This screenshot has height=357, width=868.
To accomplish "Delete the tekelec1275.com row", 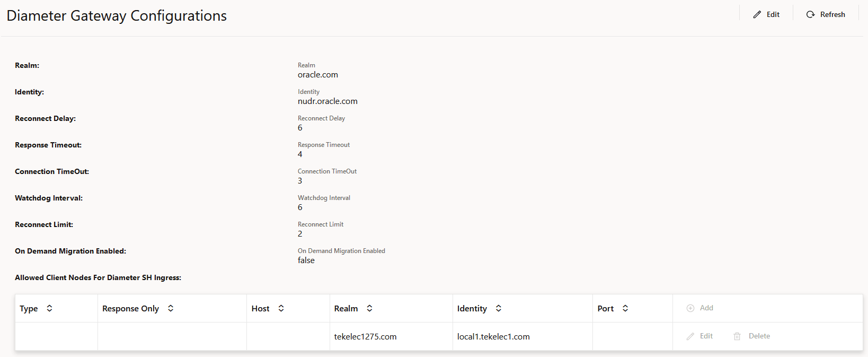I will (751, 336).
